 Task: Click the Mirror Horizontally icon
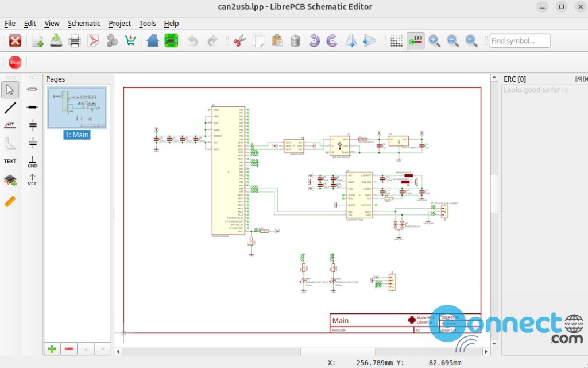[351, 41]
